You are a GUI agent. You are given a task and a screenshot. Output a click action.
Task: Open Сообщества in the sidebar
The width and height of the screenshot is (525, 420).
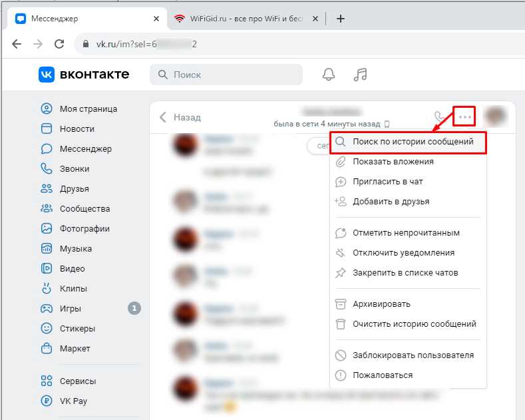pyautogui.click(x=75, y=208)
